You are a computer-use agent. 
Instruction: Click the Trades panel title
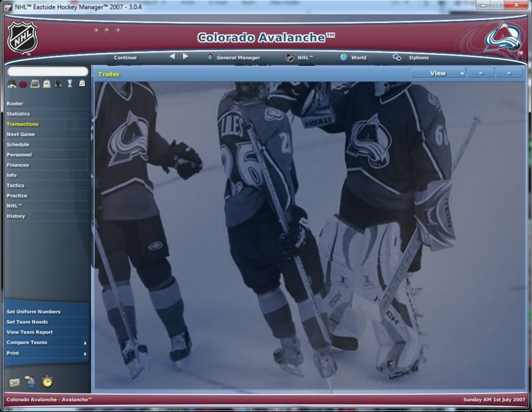[x=109, y=74]
